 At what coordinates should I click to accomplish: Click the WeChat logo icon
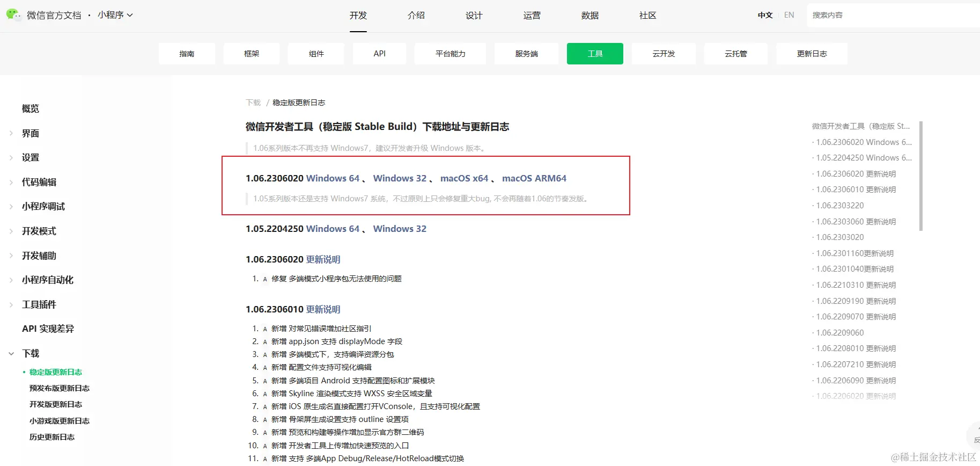[x=13, y=14]
